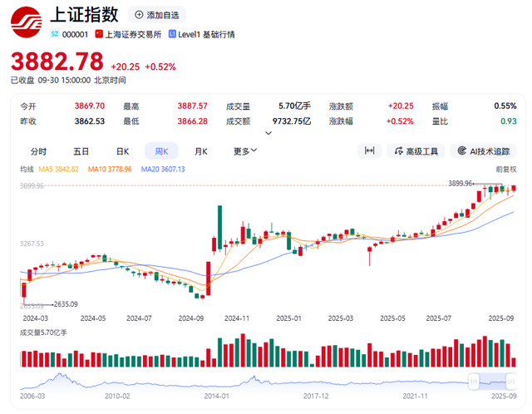Click the 最低 value 3866.28

pyautogui.click(x=192, y=121)
